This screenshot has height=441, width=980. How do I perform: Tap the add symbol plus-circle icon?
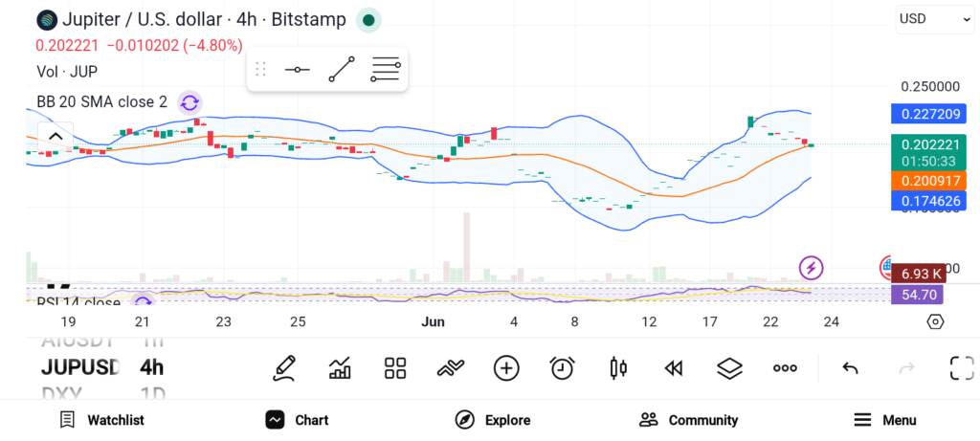pos(506,368)
